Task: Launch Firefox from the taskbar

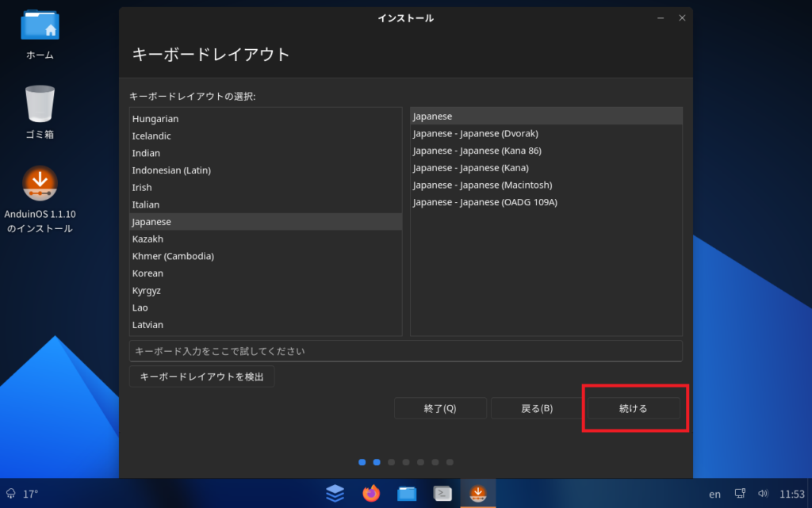Action: click(371, 493)
